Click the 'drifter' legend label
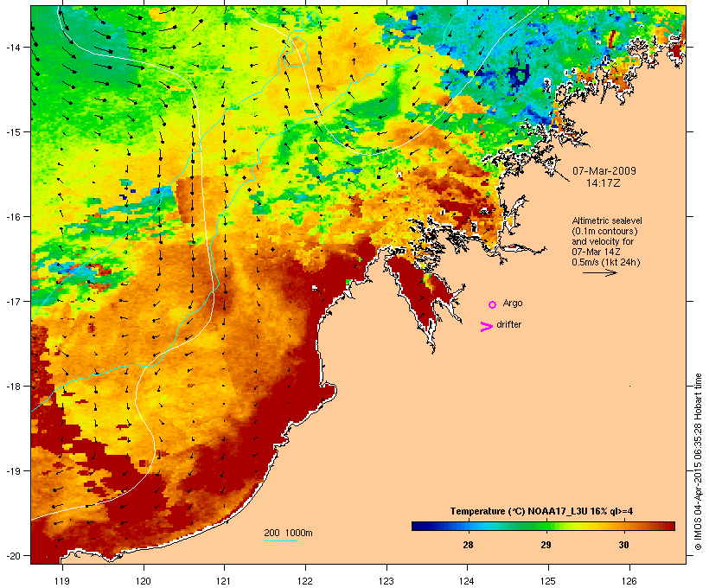 point(508,324)
